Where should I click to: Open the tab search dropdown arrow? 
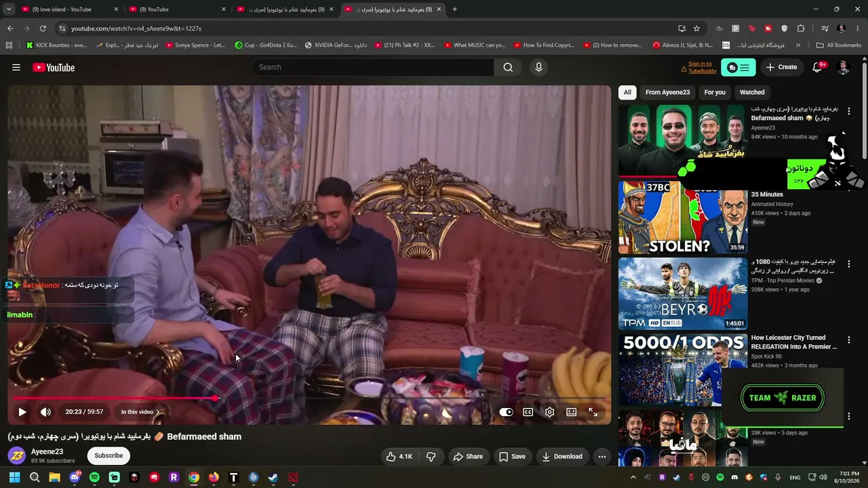[8, 9]
